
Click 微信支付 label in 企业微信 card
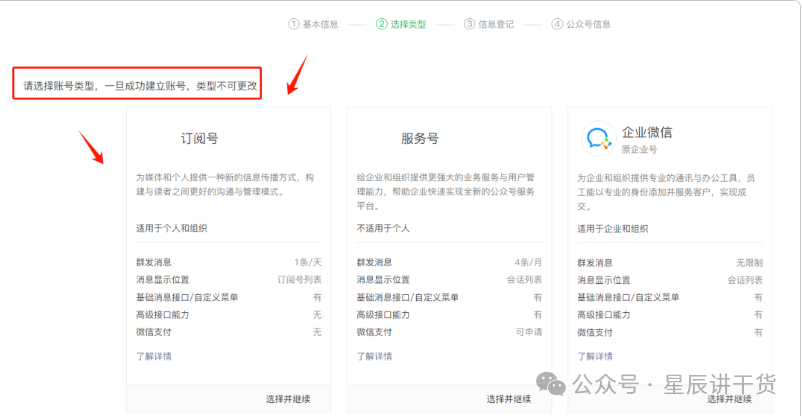coord(595,333)
